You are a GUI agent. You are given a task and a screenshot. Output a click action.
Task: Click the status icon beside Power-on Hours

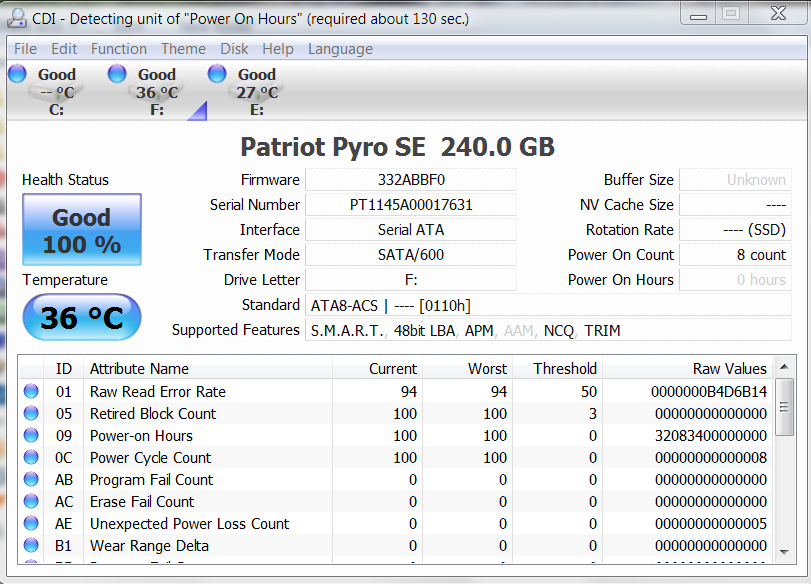coord(31,436)
